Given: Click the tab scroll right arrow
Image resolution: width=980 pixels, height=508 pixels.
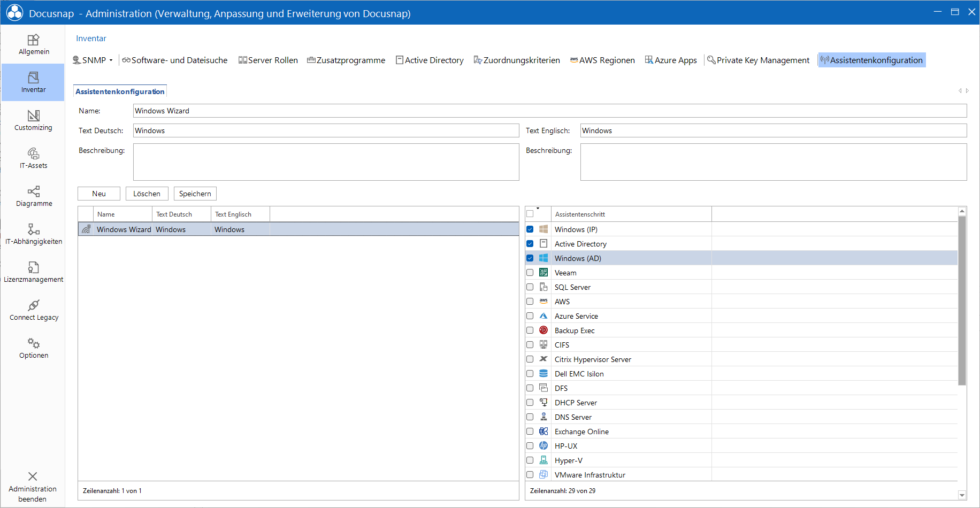Looking at the screenshot, I should (x=967, y=91).
